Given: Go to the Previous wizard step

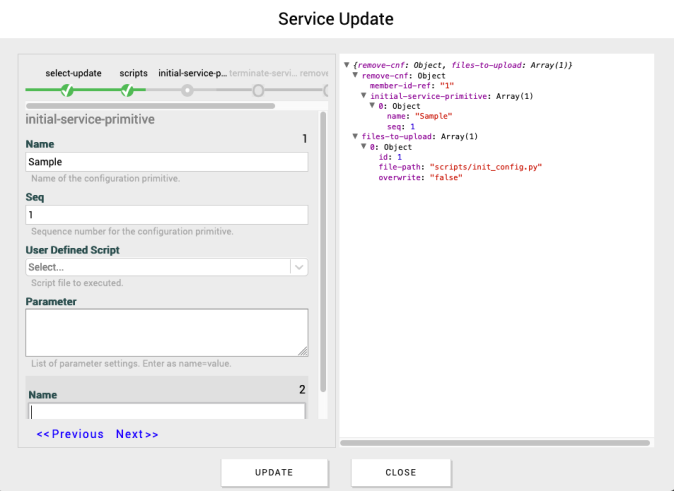Looking at the screenshot, I should (x=70, y=434).
